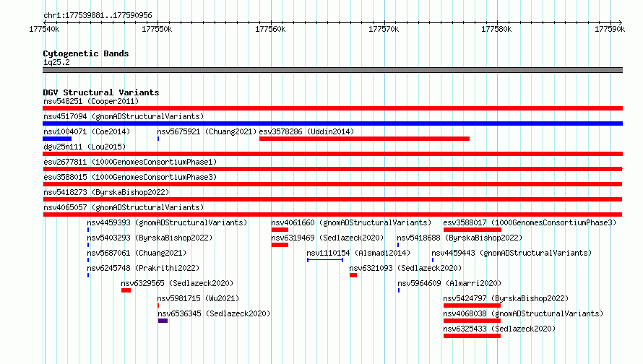Screen dimensions: 643x364
Task: Click the red bar under esv3588017
Action: 472,230
